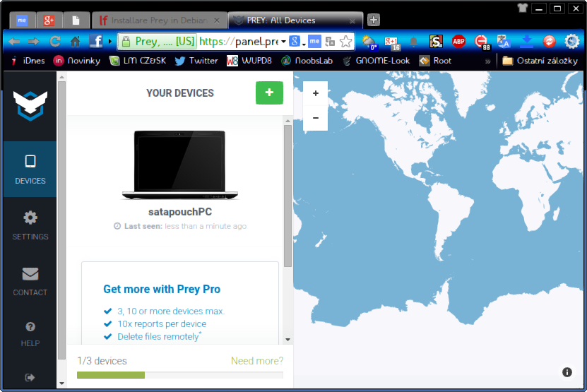
Task: Click the shirt theme icon in titlebar
Action: (522, 8)
